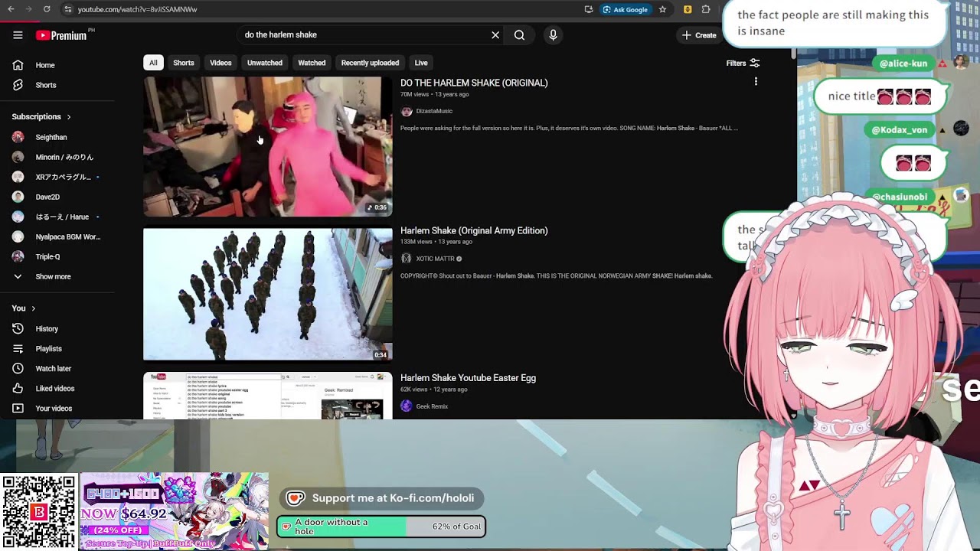This screenshot has width=980, height=551.
Task: Click Support me at Ko-fi.com/hololi banner
Action: pos(381,498)
